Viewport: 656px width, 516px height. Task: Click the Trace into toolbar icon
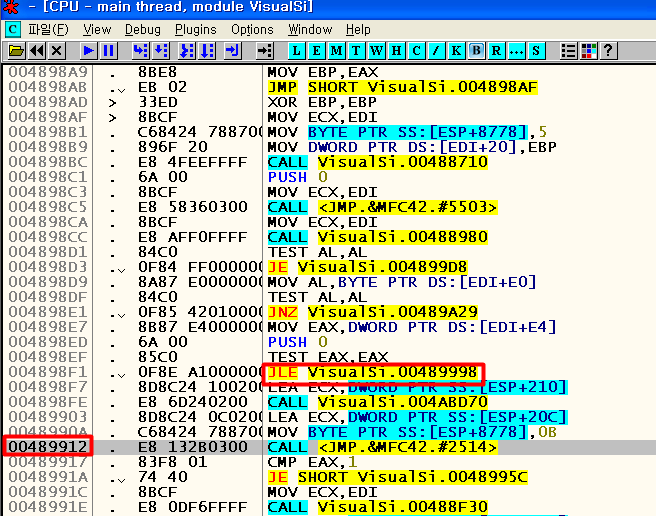click(x=187, y=51)
